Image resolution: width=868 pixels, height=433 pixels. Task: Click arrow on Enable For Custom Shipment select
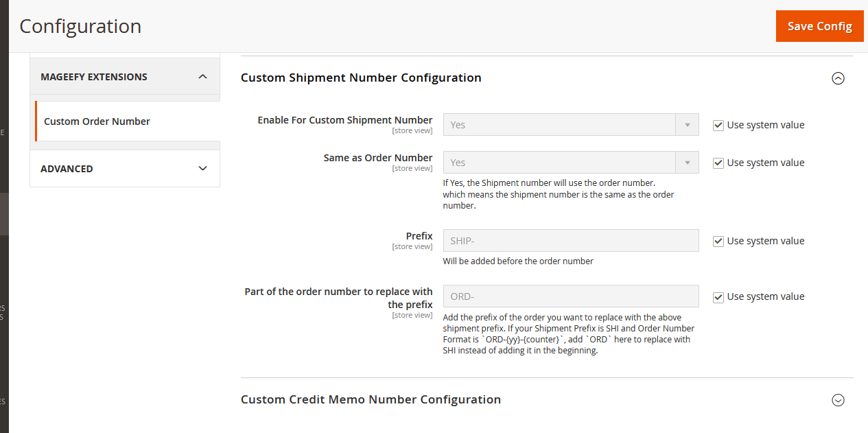coord(687,125)
